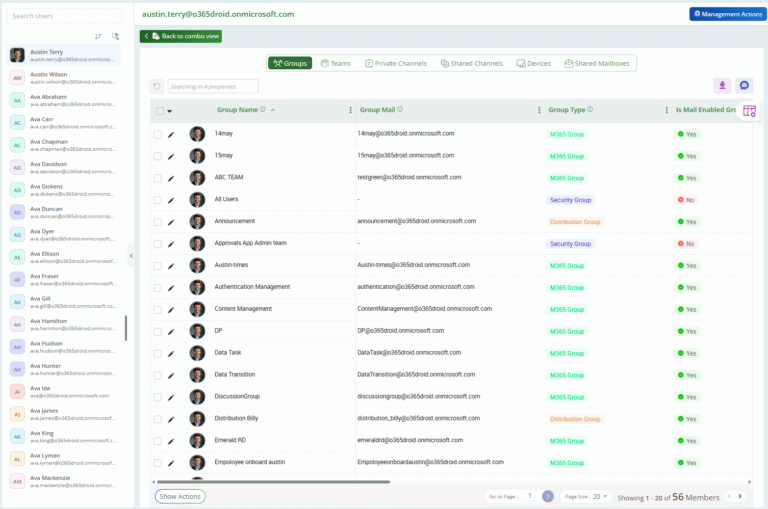
Task: Open the Page Size dropdown
Action: [598, 496]
